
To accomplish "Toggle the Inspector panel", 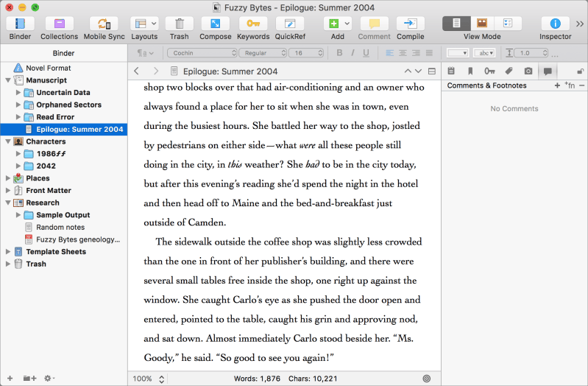I will (x=555, y=24).
